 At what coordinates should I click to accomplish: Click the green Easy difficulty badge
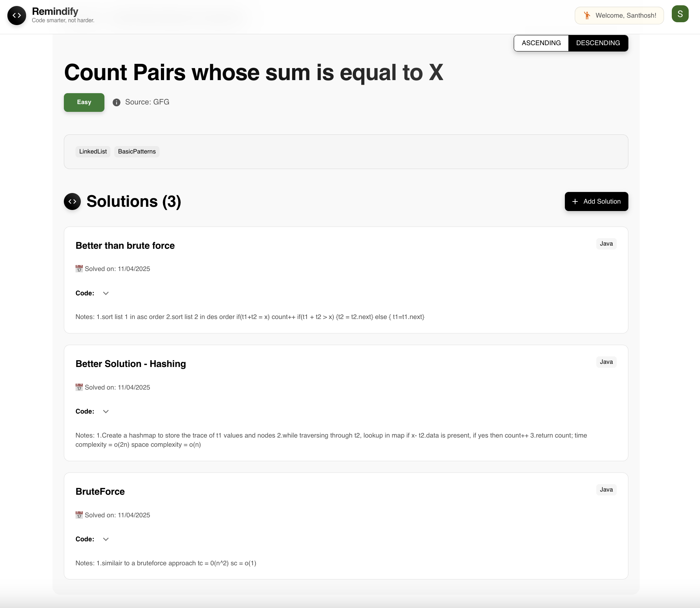84,102
